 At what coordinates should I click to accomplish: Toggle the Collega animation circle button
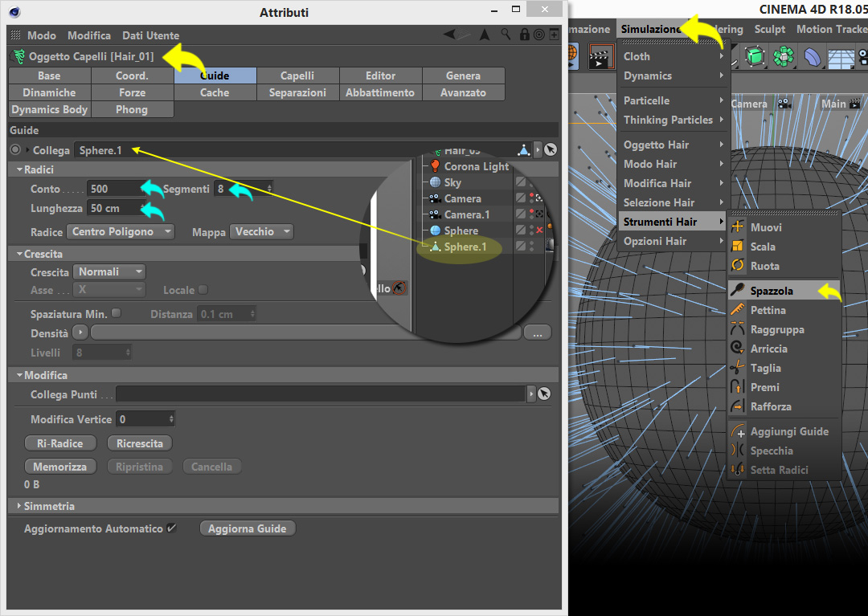pyautogui.click(x=15, y=150)
